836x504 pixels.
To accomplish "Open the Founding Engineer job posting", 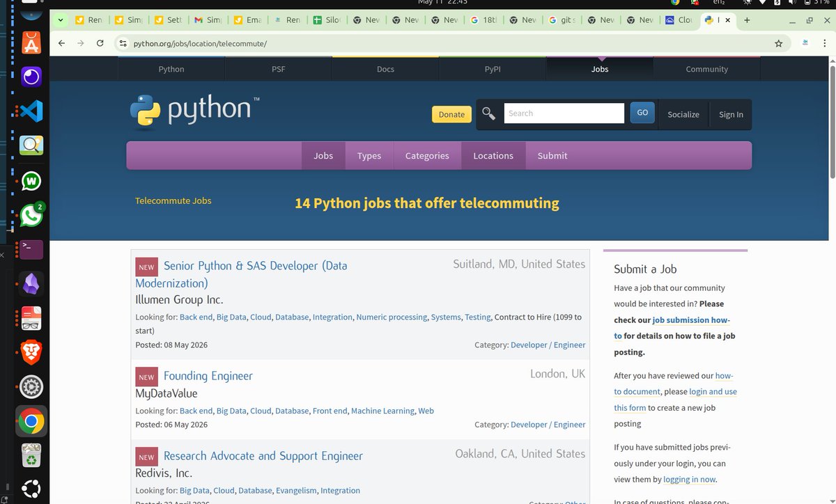I will pyautogui.click(x=208, y=376).
